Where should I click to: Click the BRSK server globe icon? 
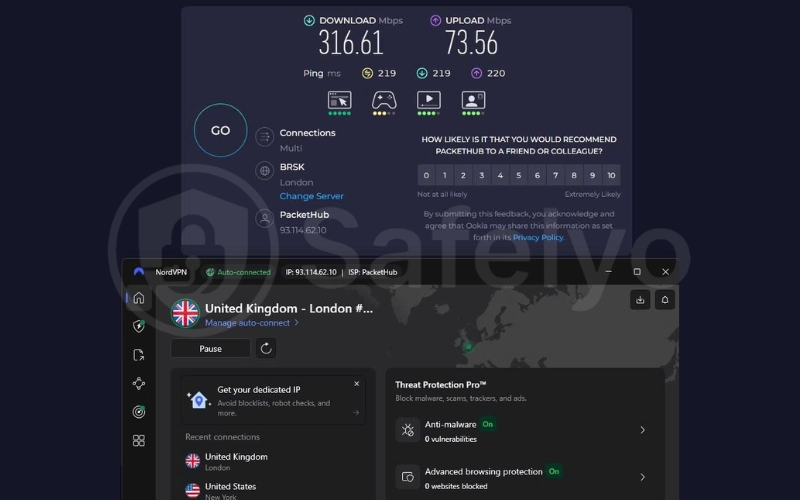click(264, 171)
